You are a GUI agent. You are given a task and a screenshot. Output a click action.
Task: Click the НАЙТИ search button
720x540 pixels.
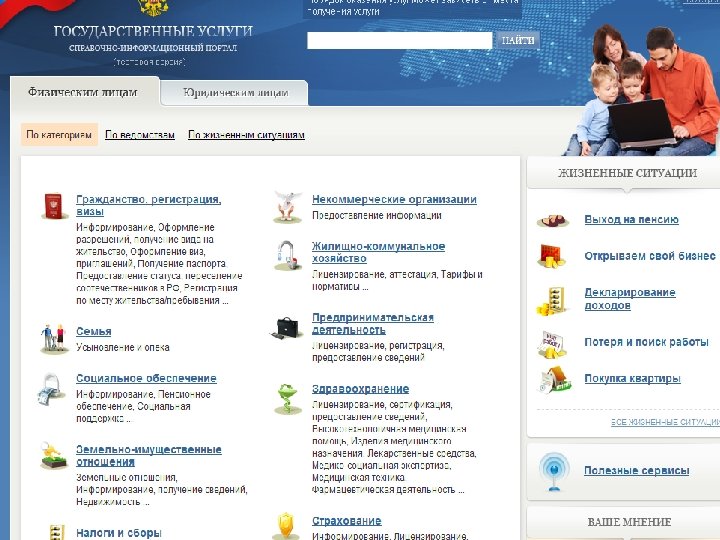click(x=518, y=40)
